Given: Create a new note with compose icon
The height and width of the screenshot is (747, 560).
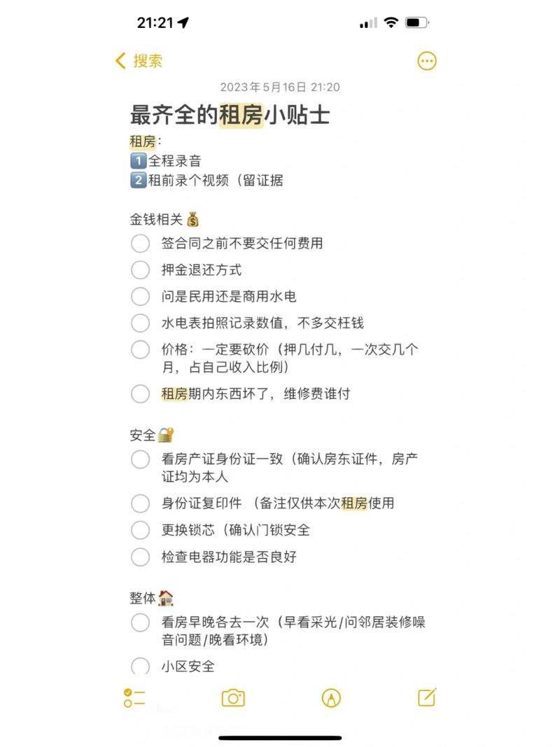Looking at the screenshot, I should [x=427, y=697].
